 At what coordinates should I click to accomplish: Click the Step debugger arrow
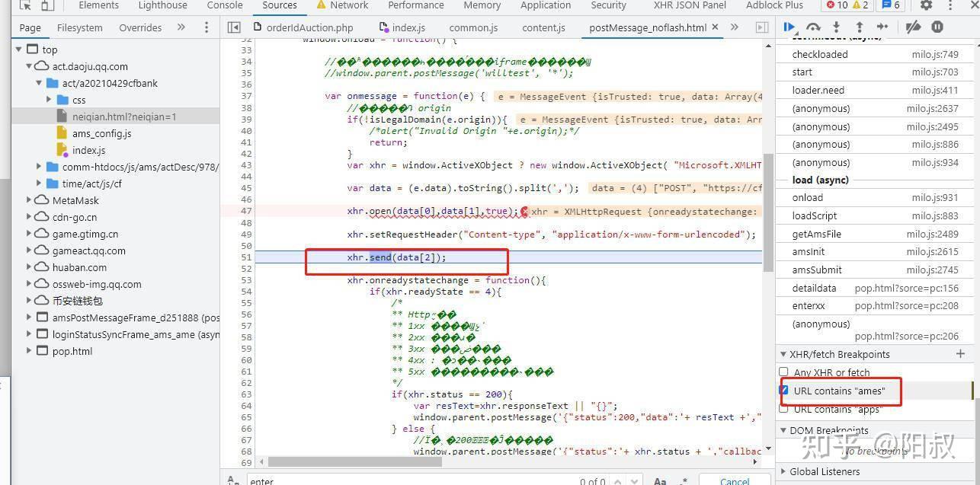(x=882, y=27)
